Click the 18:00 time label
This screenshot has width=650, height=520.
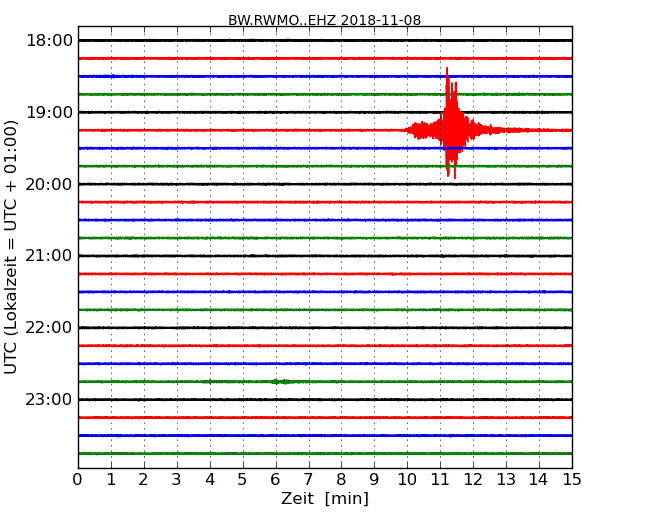point(49,41)
